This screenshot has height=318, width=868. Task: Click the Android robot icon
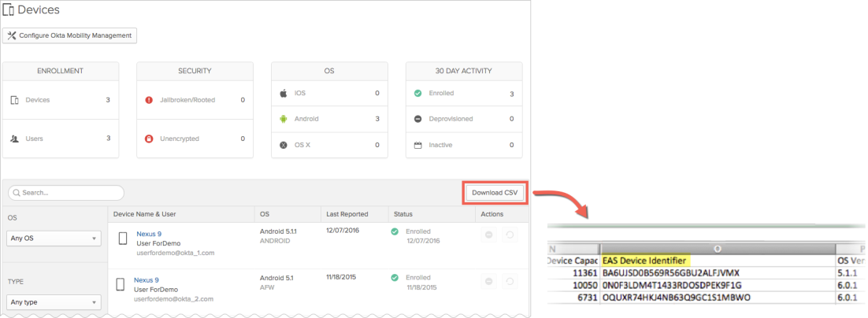[x=284, y=119]
